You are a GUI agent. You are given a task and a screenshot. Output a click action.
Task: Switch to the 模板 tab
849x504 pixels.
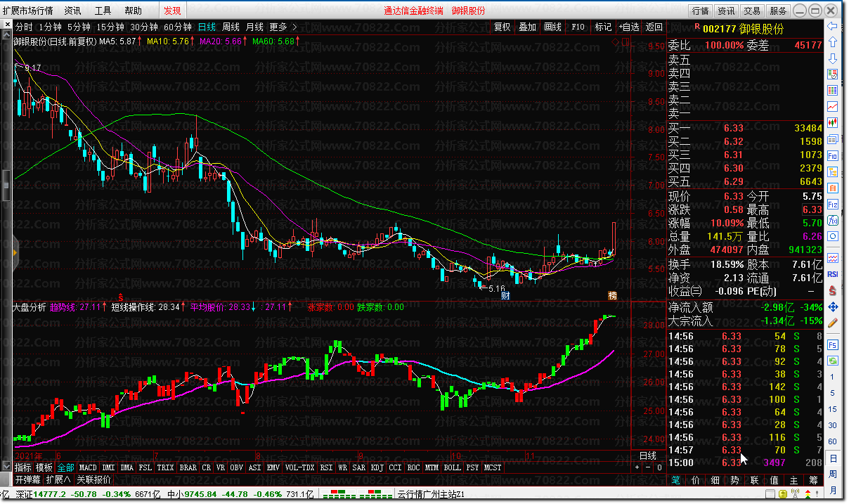click(x=44, y=467)
